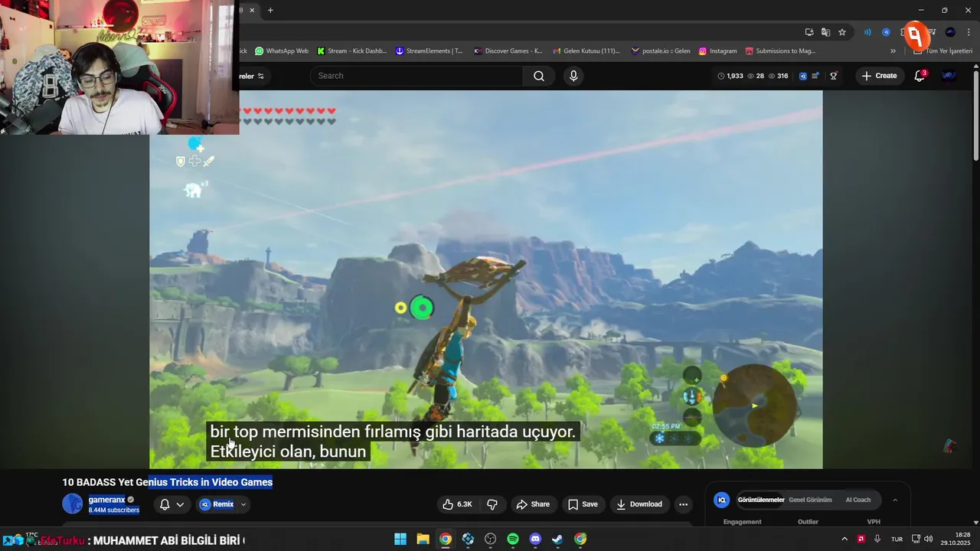
Task: Open postale.io Gelen bookmark
Action: tap(661, 51)
